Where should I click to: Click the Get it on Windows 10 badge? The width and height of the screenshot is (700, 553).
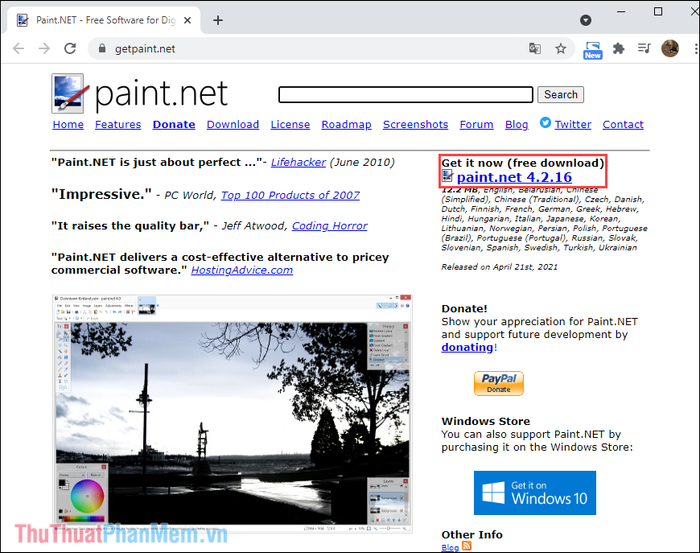[535, 493]
